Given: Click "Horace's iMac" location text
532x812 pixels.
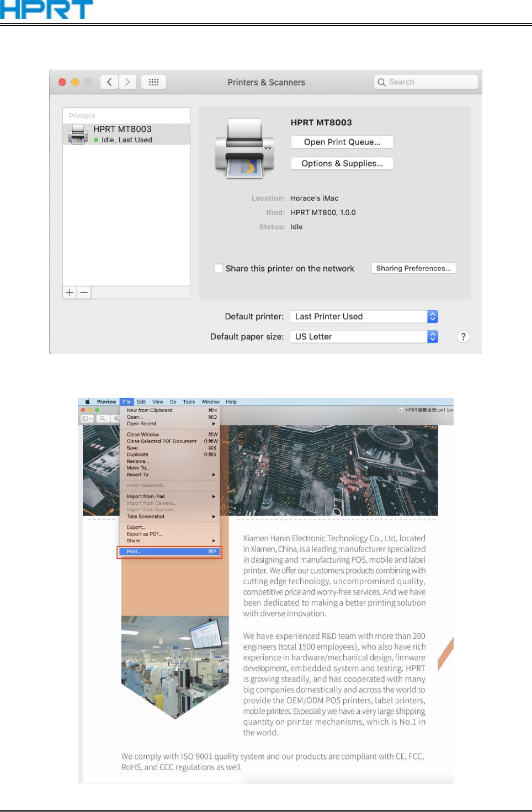Looking at the screenshot, I should pos(315,198).
